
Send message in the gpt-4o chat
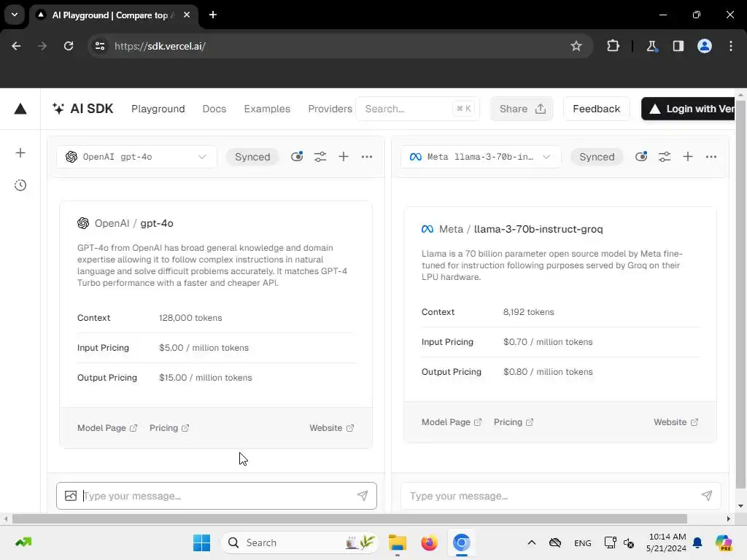[363, 496]
